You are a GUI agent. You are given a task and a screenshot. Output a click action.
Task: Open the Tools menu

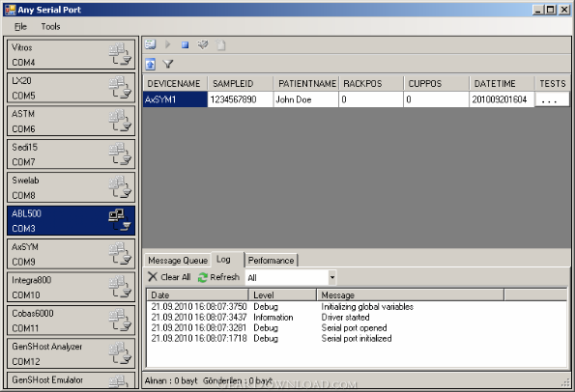tap(50, 26)
